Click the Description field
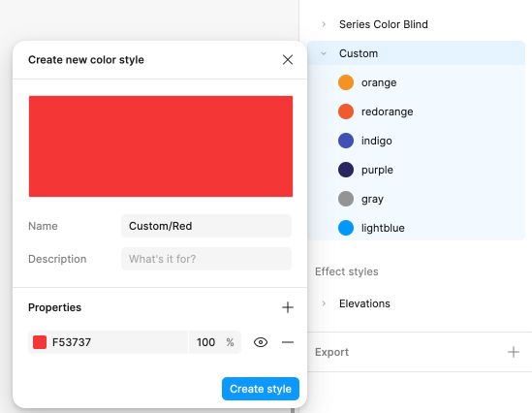The height and width of the screenshot is (413, 532). (206, 259)
